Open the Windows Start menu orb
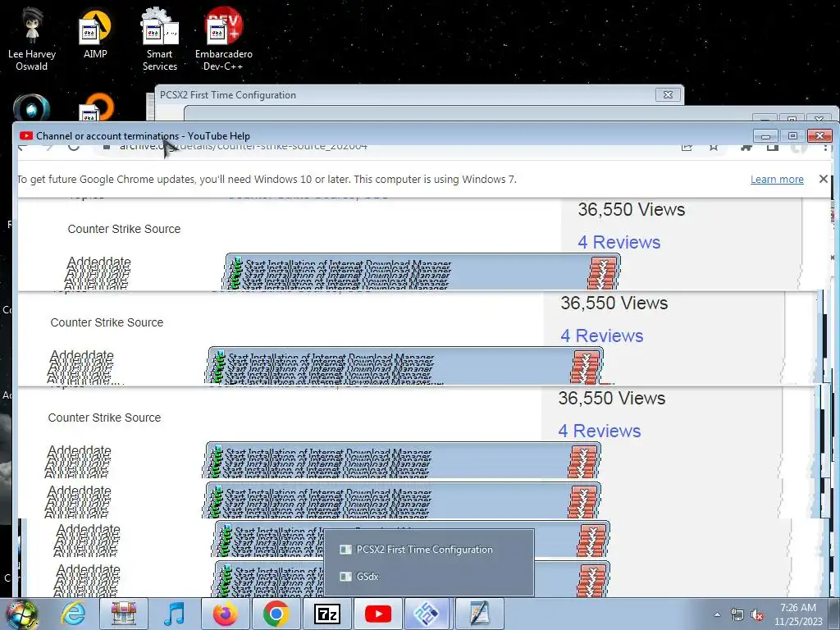The image size is (840, 630). pyautogui.click(x=22, y=614)
